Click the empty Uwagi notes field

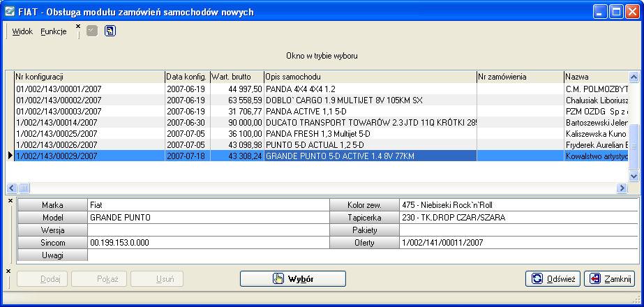(363, 255)
